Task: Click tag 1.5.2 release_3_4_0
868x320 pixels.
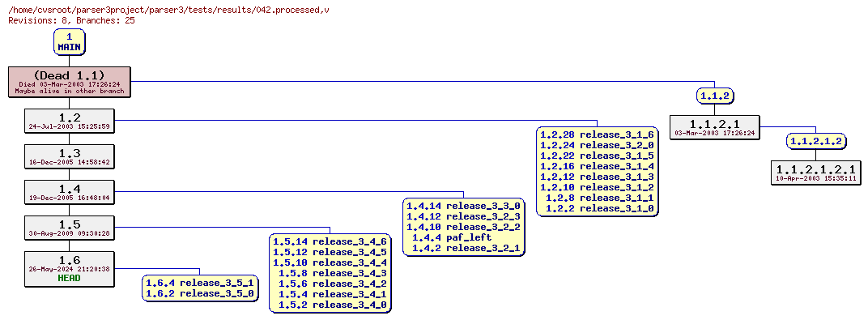Action: pyautogui.click(x=333, y=305)
